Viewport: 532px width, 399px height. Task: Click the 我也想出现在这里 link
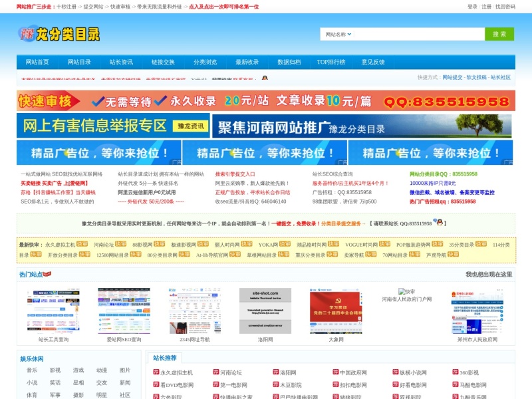pos(489,275)
